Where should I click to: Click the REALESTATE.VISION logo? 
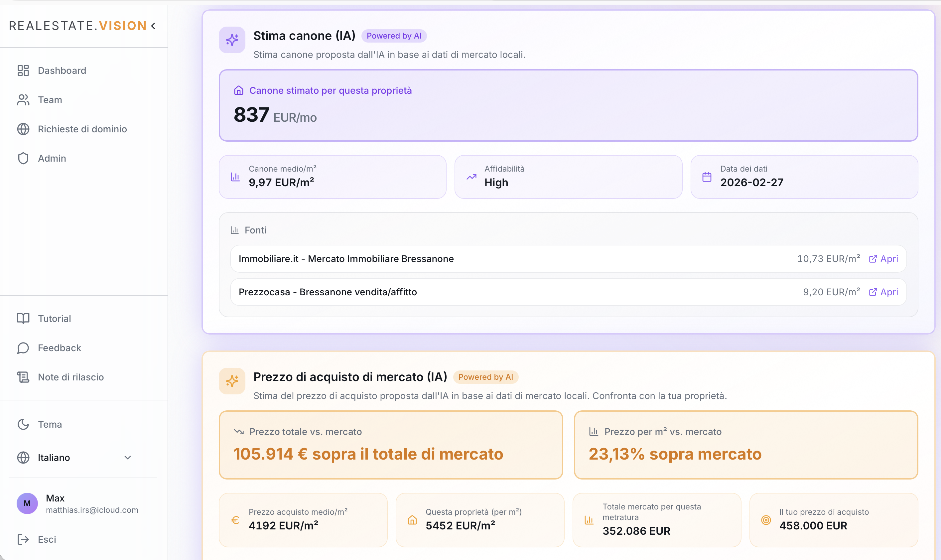coord(78,26)
